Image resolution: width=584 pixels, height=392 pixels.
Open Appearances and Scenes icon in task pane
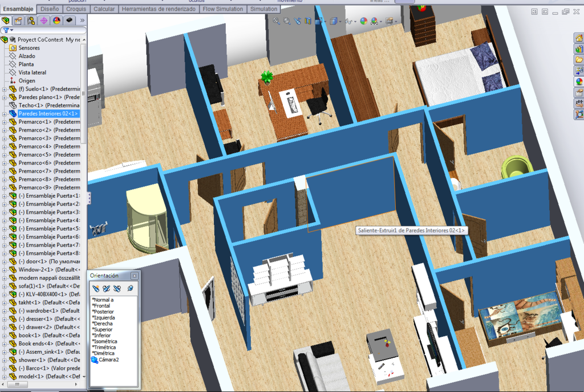[x=579, y=81]
